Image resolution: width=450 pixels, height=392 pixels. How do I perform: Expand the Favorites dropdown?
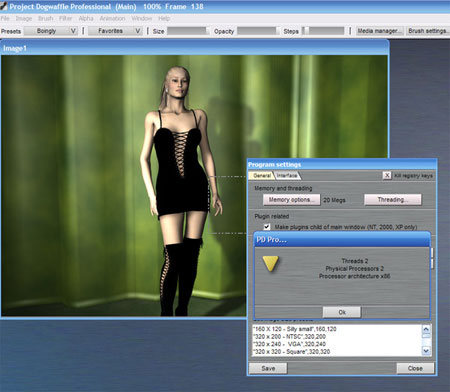[115, 31]
